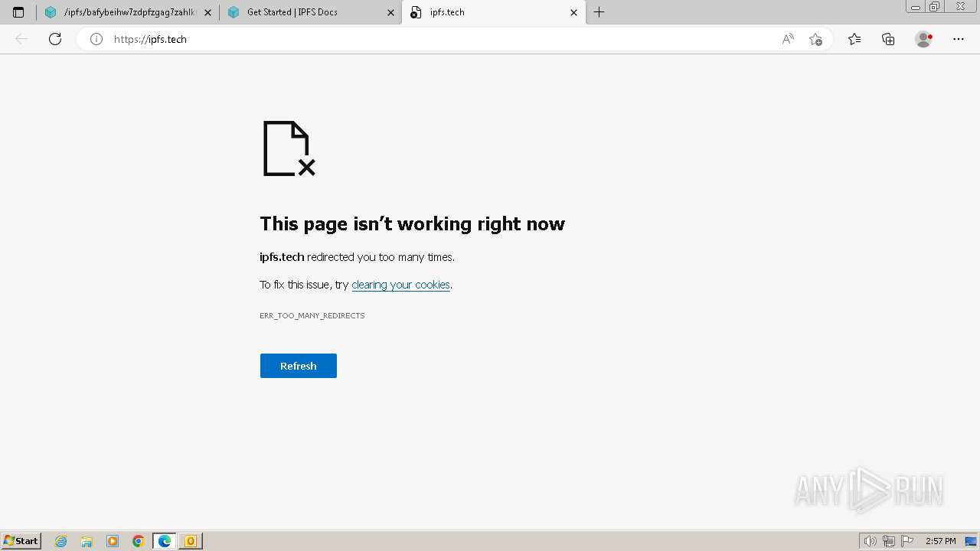The height and width of the screenshot is (551, 980).
Task: Open Settings and more ellipsis menu
Action: 959,39
